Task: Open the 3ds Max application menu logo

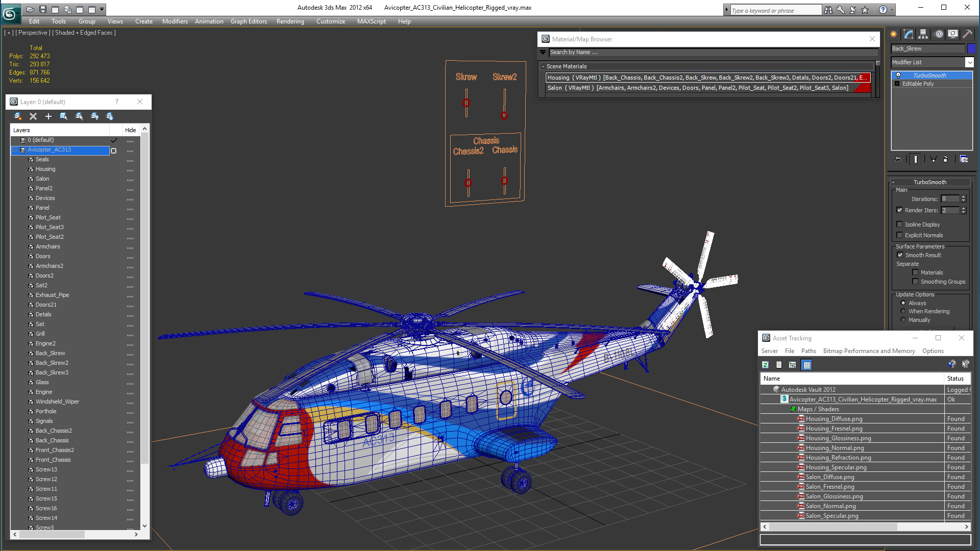Action: point(10,14)
